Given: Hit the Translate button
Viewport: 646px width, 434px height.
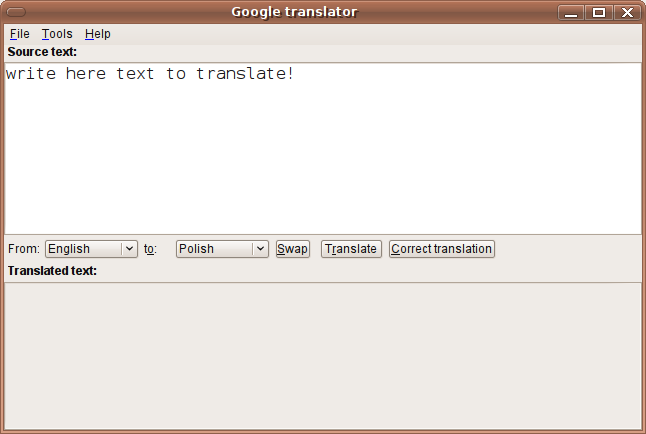Looking at the screenshot, I should point(351,249).
